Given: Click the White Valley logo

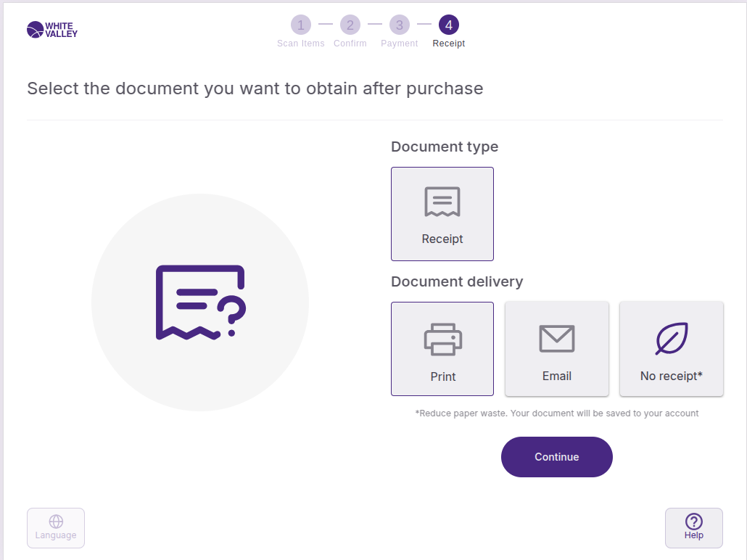Looking at the screenshot, I should pos(51,30).
